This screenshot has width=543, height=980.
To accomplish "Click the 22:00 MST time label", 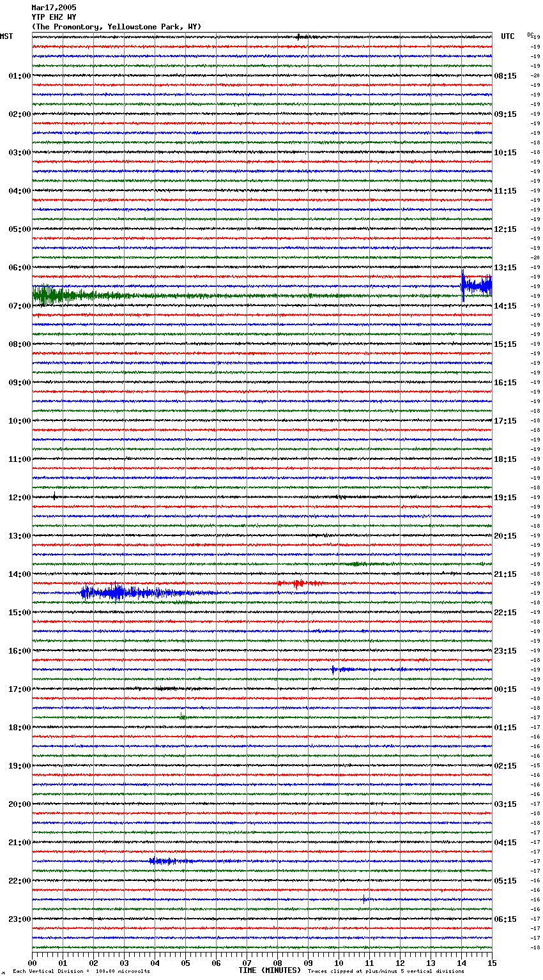I will pyautogui.click(x=19, y=881).
